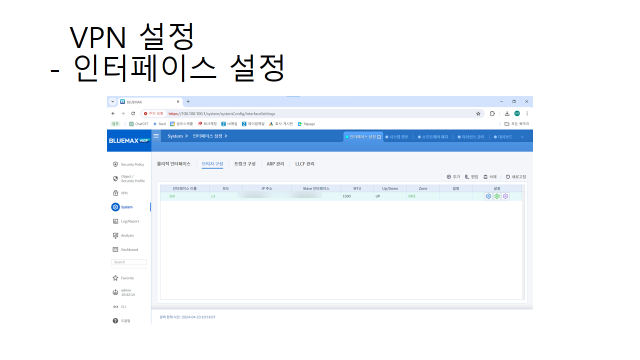
Task: Expand the top tab overflow arrow
Action: pyautogui.click(x=522, y=137)
